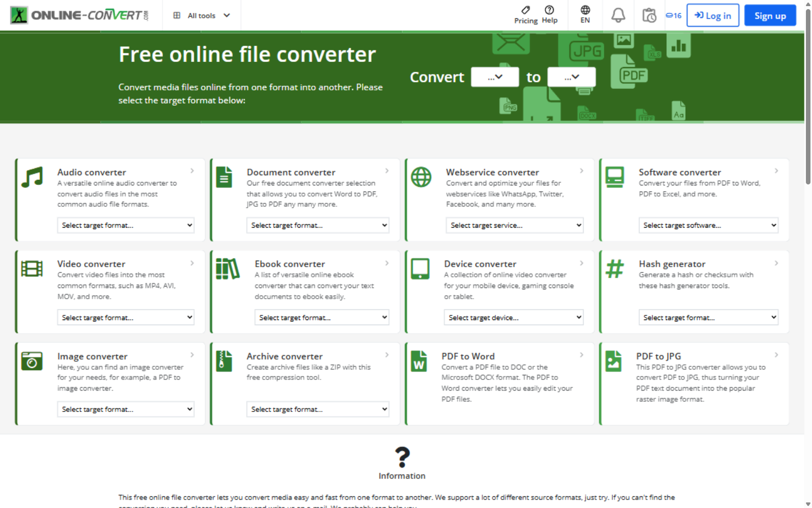This screenshot has width=812, height=508.
Task: Click the PDF to Word W icon
Action: click(x=419, y=361)
